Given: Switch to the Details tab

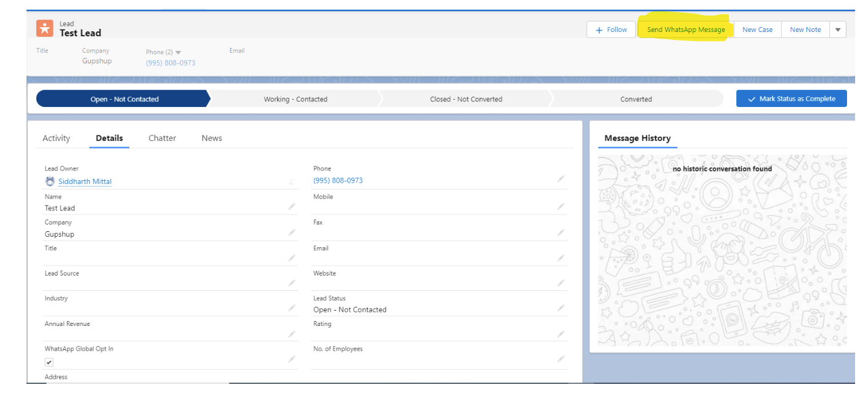Looking at the screenshot, I should click(110, 138).
